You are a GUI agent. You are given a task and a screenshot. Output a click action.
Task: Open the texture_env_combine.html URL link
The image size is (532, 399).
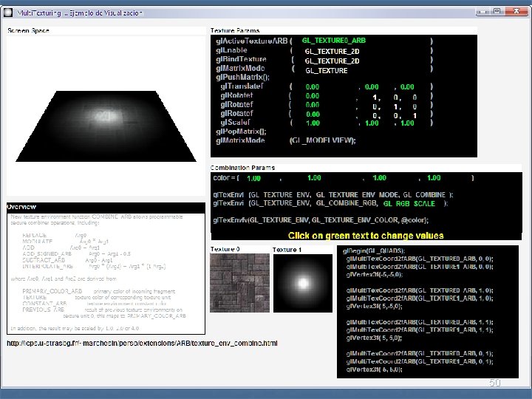[x=142, y=344]
